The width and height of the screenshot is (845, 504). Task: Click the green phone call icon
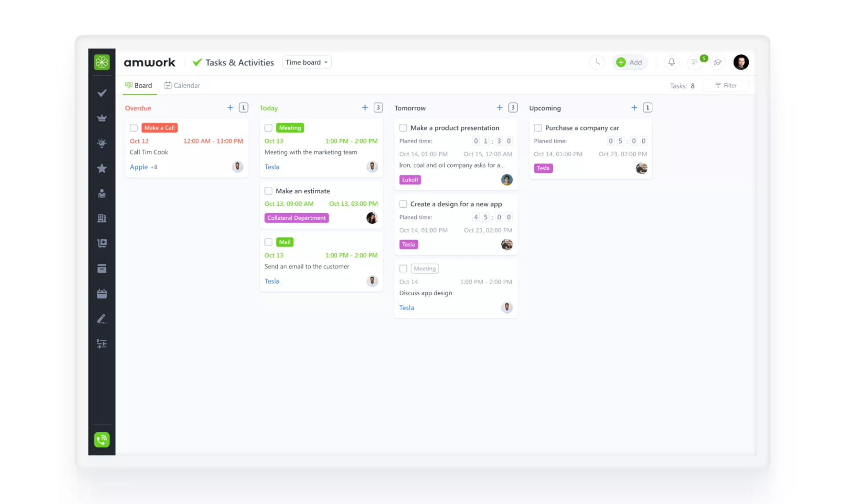coord(102,439)
